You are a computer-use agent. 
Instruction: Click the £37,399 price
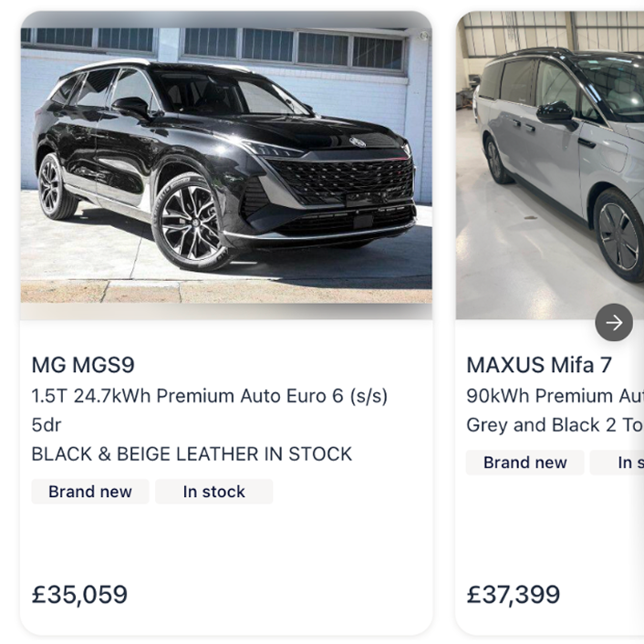click(514, 595)
